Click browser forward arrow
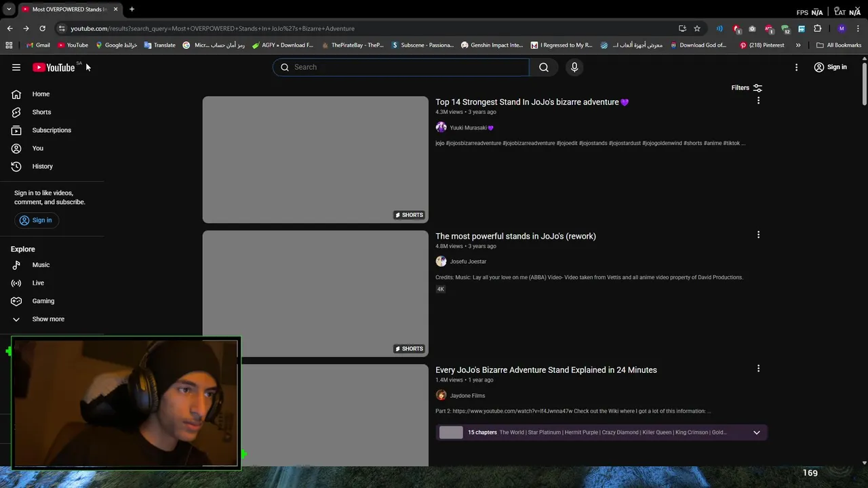This screenshot has height=488, width=868. coord(26,28)
